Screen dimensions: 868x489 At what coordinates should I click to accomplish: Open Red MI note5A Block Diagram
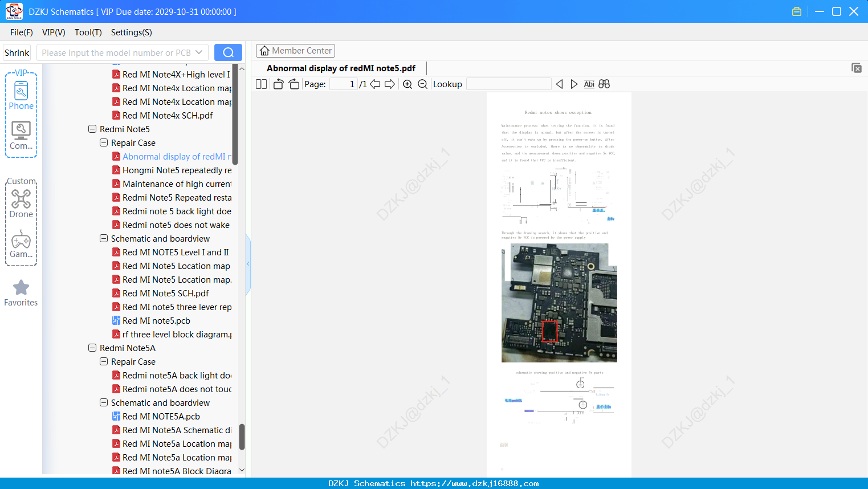[172, 471]
